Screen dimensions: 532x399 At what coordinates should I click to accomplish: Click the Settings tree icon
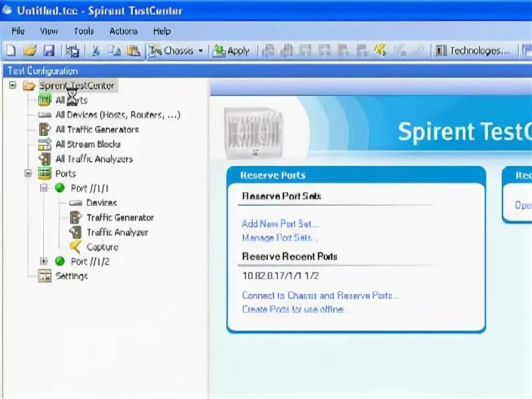44,276
